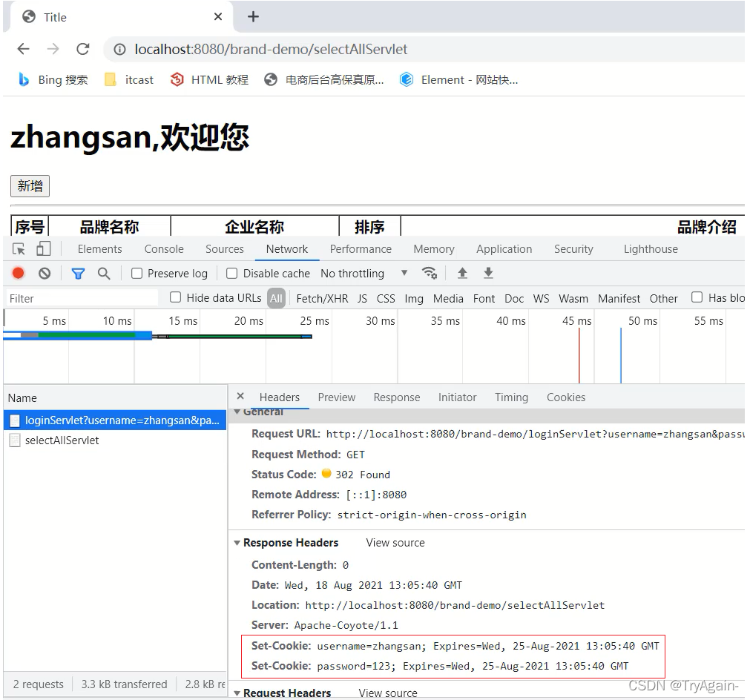Toggle the network request filter bar
The image size is (750, 700).
78,273
